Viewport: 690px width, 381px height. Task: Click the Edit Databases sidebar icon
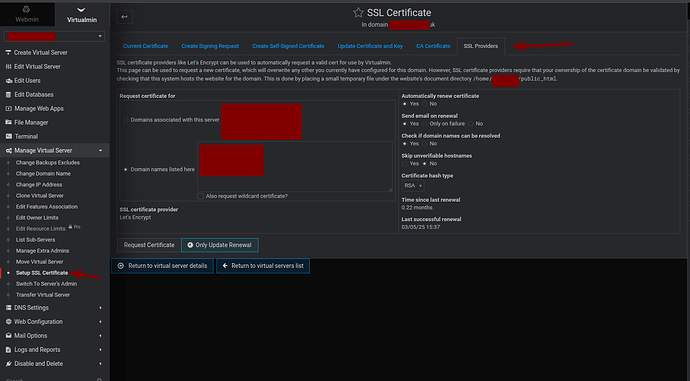8,95
